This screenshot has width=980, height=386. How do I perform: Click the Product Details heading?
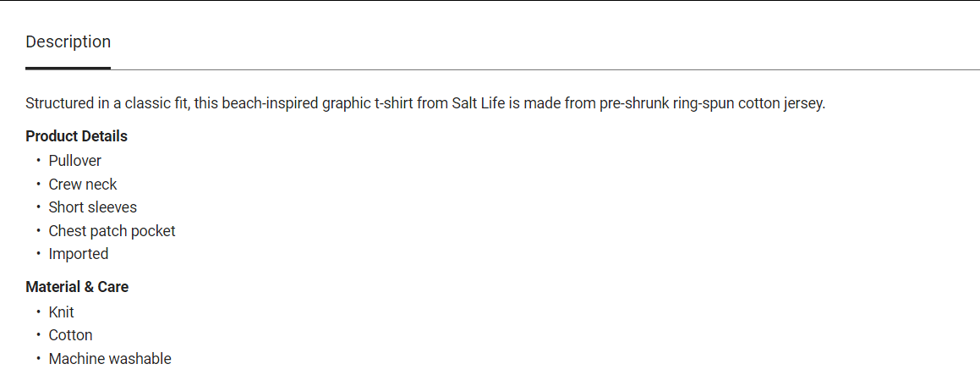pyautogui.click(x=76, y=136)
